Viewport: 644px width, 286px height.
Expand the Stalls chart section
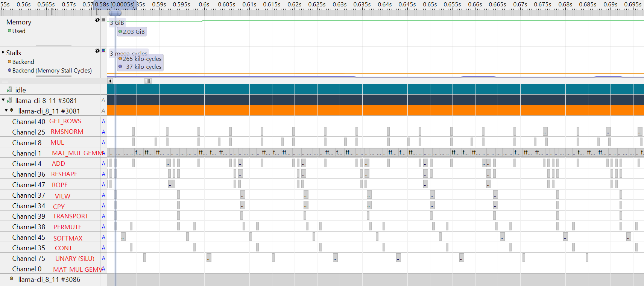[x=3, y=52]
